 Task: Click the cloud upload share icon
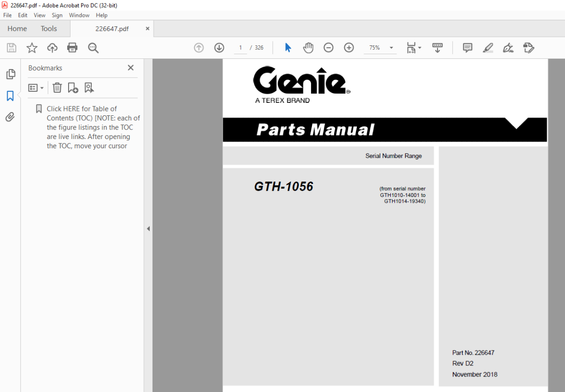click(x=52, y=48)
